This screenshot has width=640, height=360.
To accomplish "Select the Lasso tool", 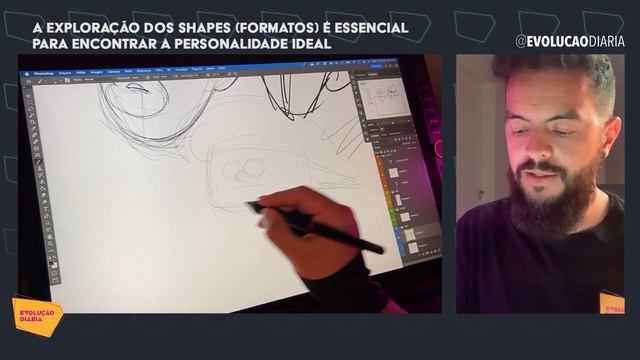I will pos(31,109).
